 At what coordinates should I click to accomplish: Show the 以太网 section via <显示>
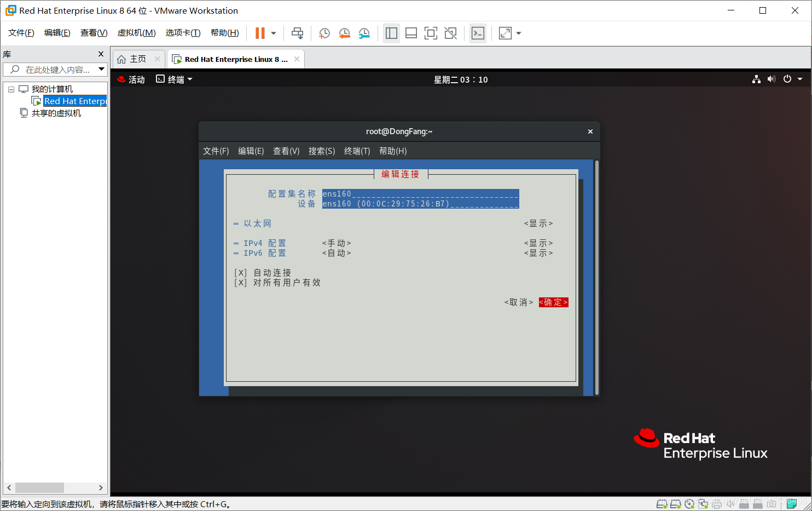(538, 223)
